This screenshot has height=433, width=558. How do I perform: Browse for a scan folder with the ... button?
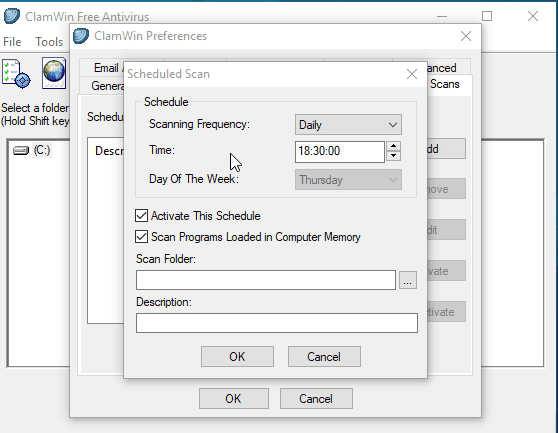tap(408, 280)
